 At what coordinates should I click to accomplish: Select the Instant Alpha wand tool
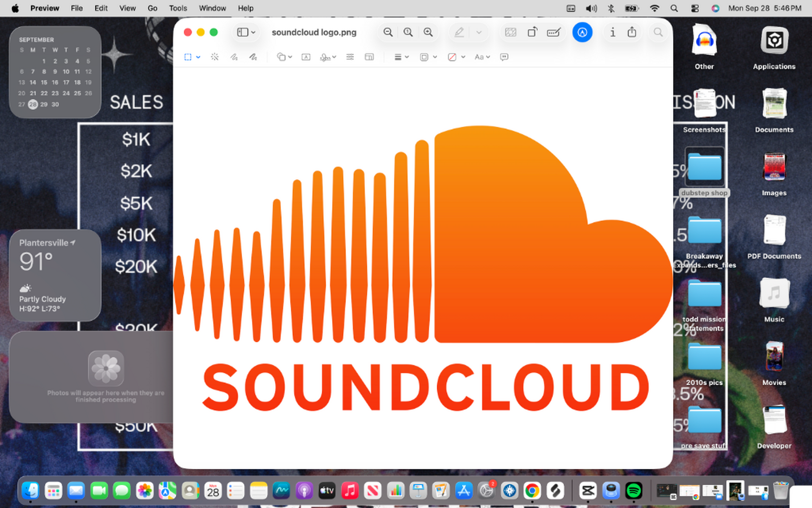click(x=215, y=57)
